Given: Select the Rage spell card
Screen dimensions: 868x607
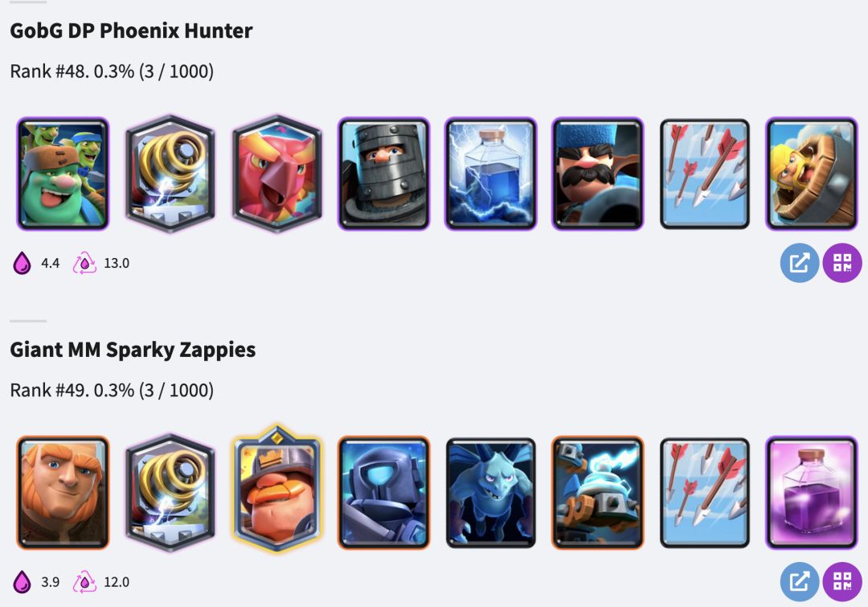Looking at the screenshot, I should pos(812,492).
